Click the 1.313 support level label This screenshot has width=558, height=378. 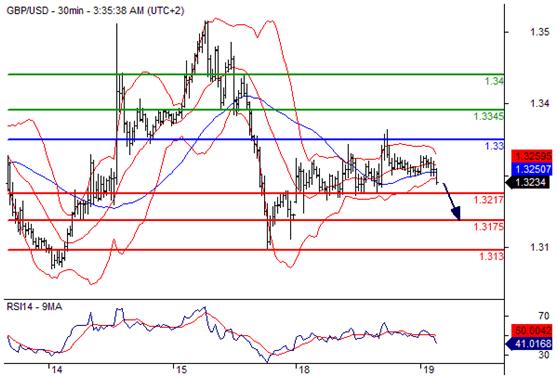pos(491,256)
